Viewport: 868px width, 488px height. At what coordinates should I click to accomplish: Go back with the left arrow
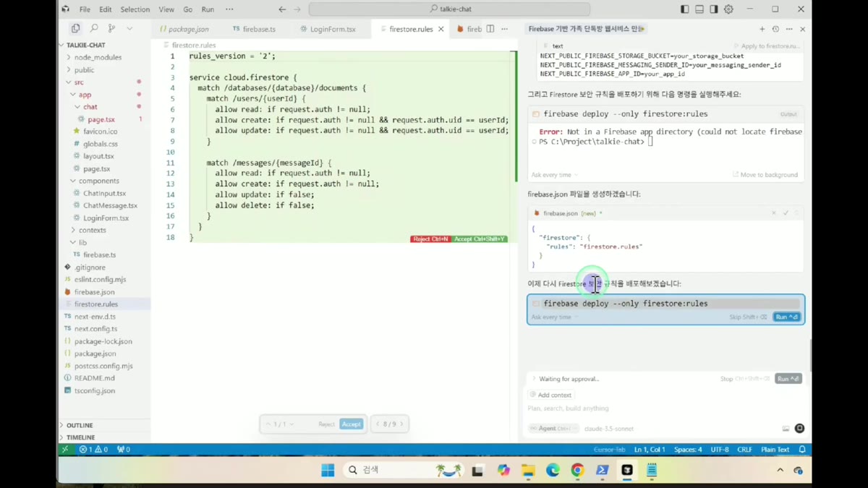coord(282,9)
